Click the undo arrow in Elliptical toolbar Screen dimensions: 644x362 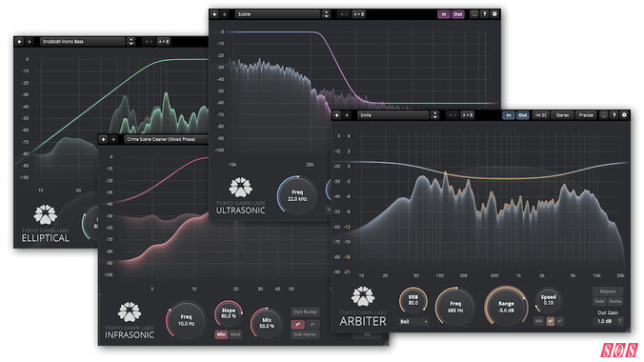[19, 42]
